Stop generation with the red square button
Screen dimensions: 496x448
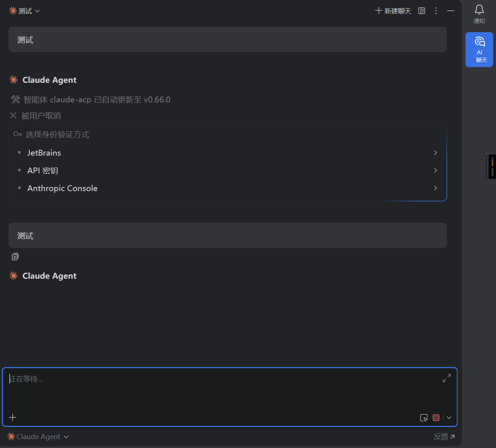tap(436, 418)
